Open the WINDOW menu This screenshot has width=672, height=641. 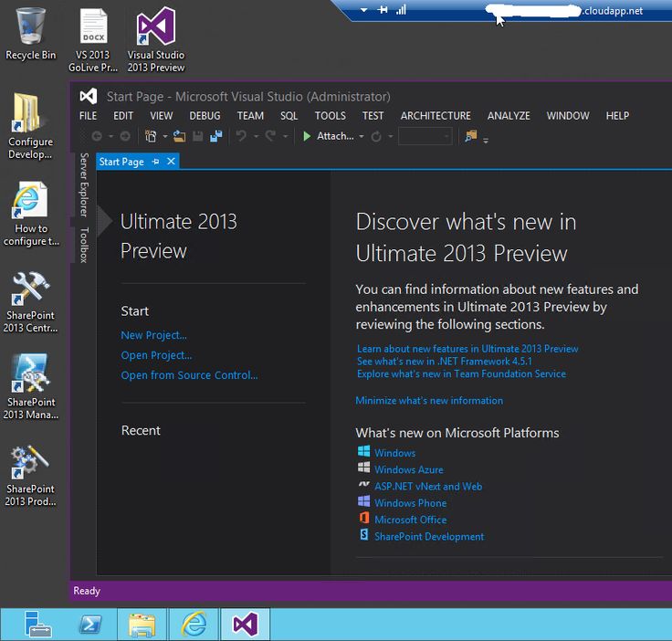click(x=568, y=116)
